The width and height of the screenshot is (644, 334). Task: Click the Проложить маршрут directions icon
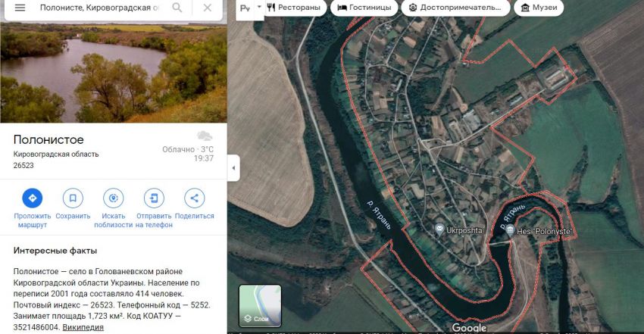33,198
